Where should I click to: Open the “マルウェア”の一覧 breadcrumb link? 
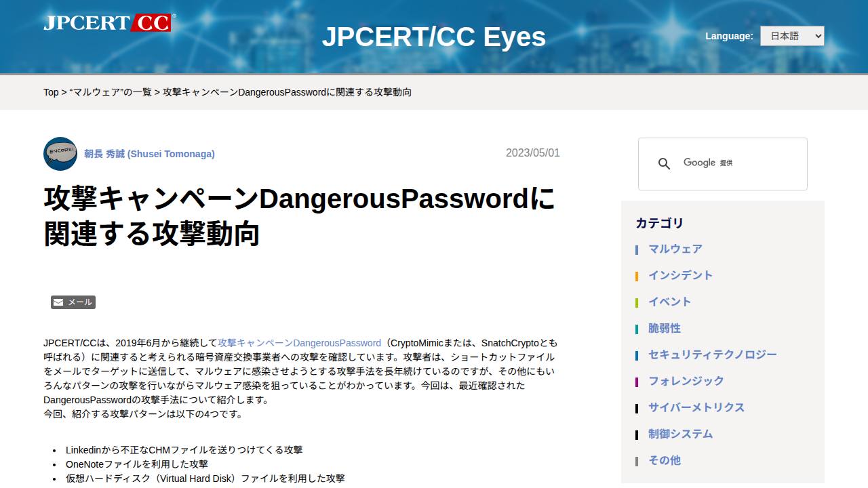tap(111, 92)
